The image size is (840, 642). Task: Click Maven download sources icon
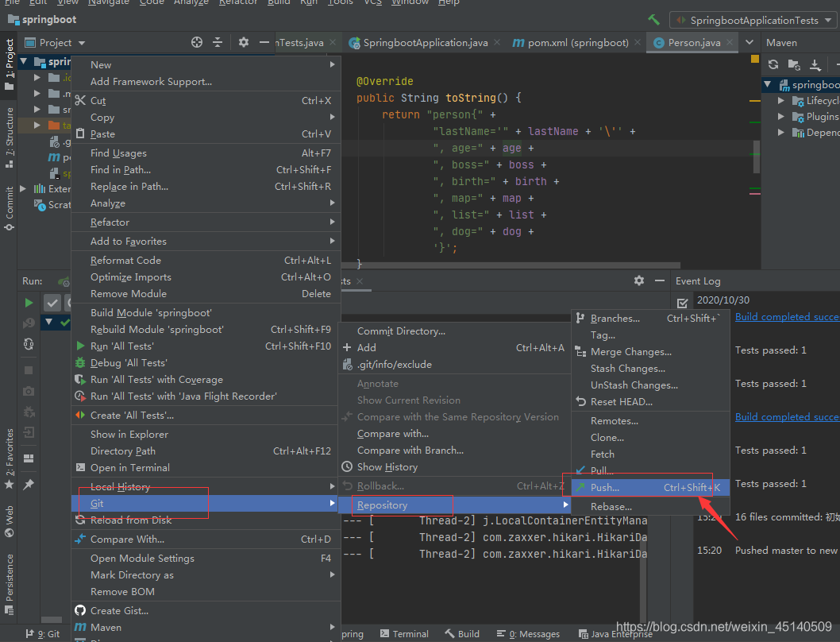(x=815, y=64)
